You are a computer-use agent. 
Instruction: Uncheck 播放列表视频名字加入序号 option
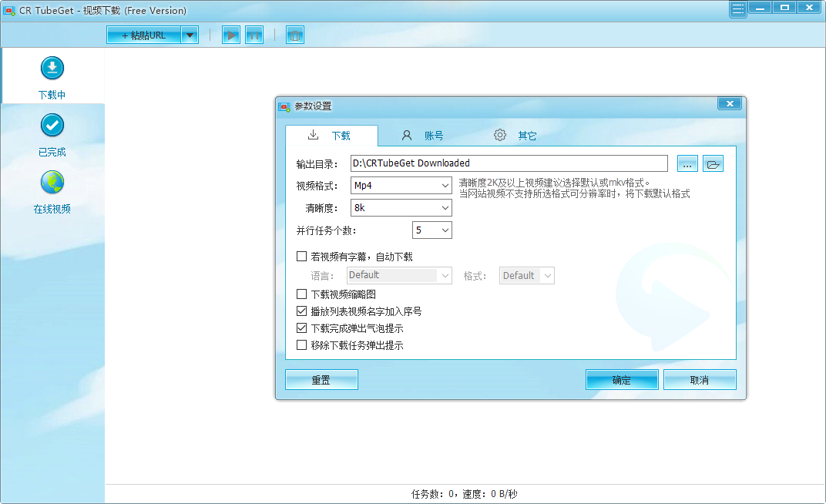[x=302, y=311]
